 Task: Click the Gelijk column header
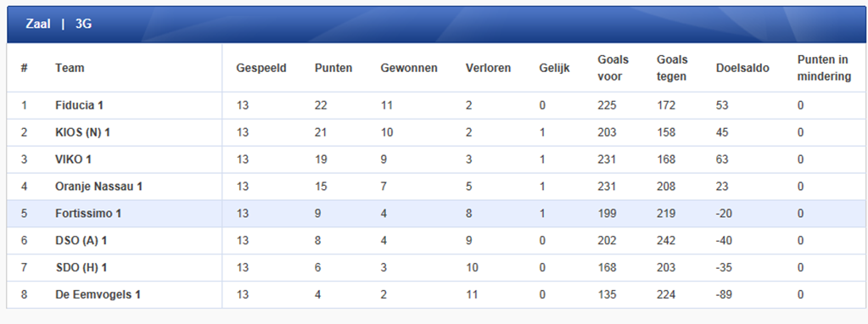[554, 68]
